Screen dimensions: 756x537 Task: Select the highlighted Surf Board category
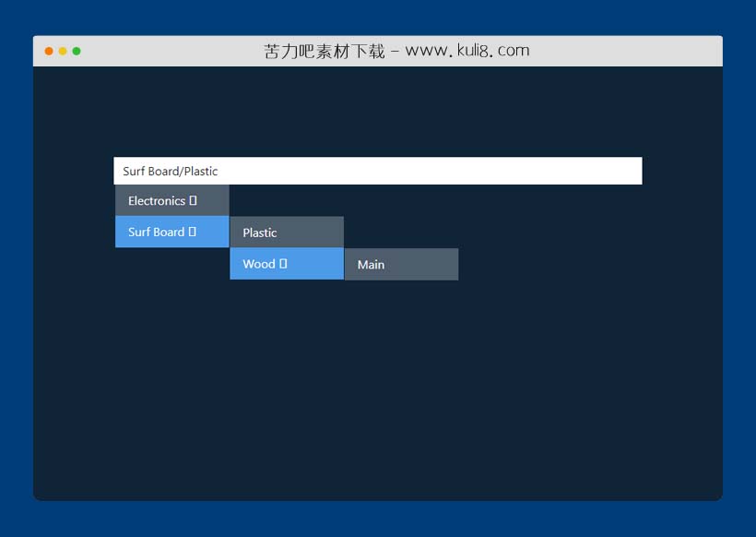pyautogui.click(x=156, y=233)
